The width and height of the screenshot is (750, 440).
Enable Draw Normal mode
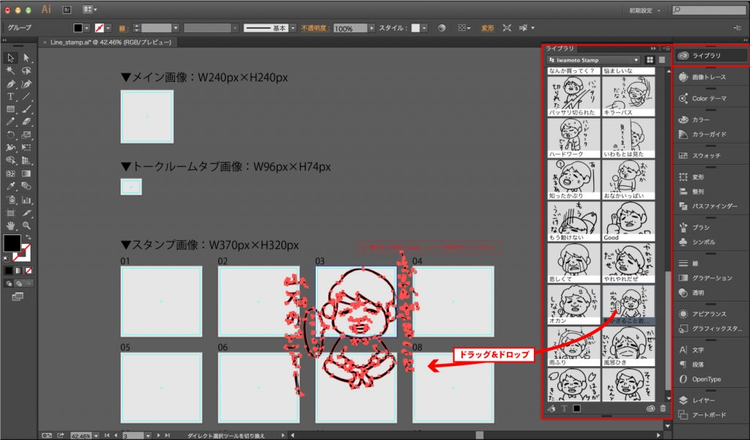(9, 284)
